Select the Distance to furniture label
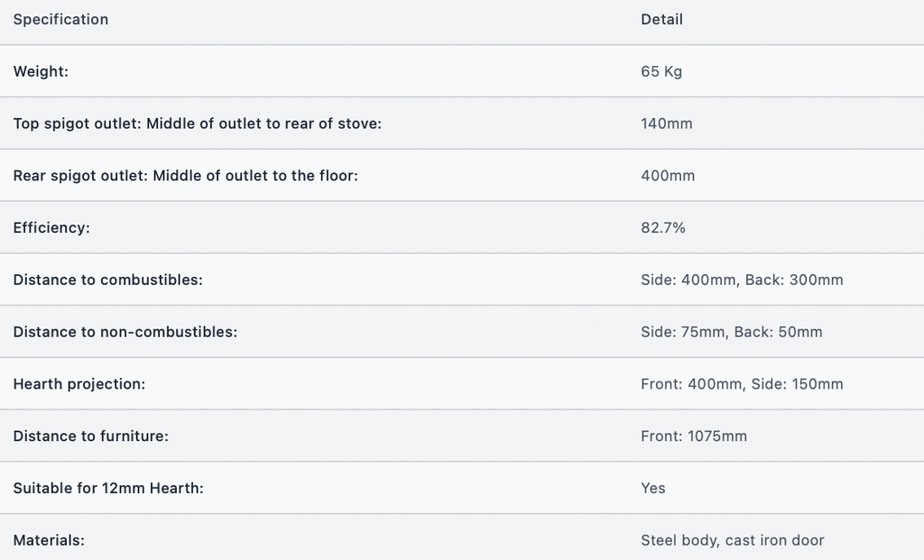 click(91, 436)
